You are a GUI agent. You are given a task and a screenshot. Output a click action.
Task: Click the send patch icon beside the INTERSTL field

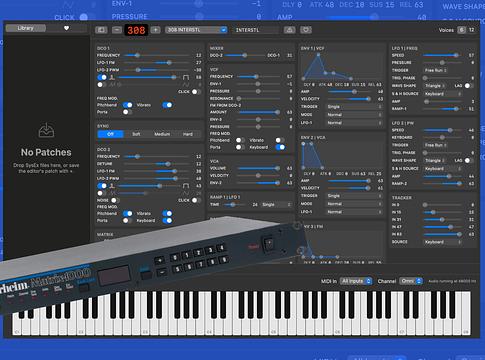[289, 30]
